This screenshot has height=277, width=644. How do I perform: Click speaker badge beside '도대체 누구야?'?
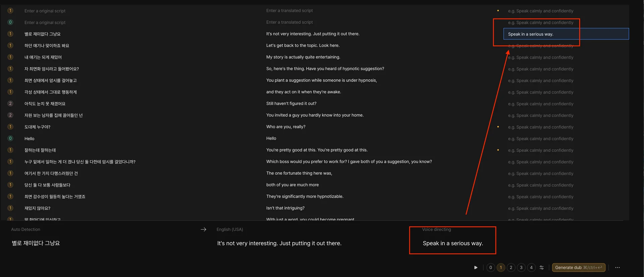click(x=10, y=127)
